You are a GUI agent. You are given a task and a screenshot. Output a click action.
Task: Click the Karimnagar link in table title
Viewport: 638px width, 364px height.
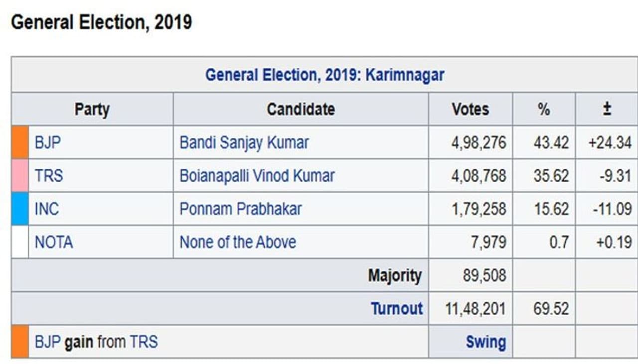tap(405, 75)
